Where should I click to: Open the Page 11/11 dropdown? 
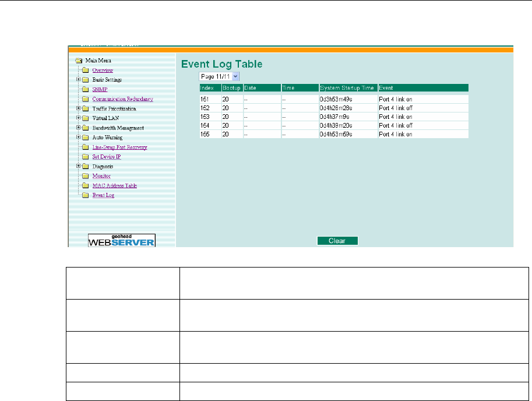(x=219, y=77)
